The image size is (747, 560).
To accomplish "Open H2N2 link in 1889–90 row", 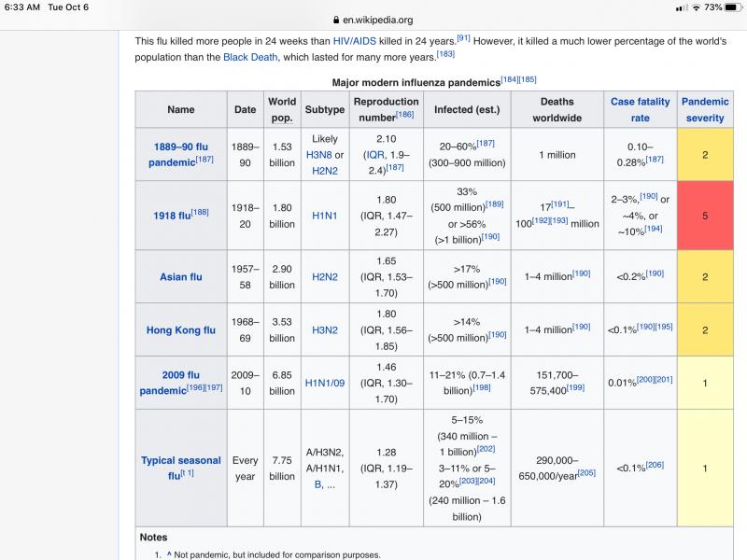I will pyautogui.click(x=324, y=171).
